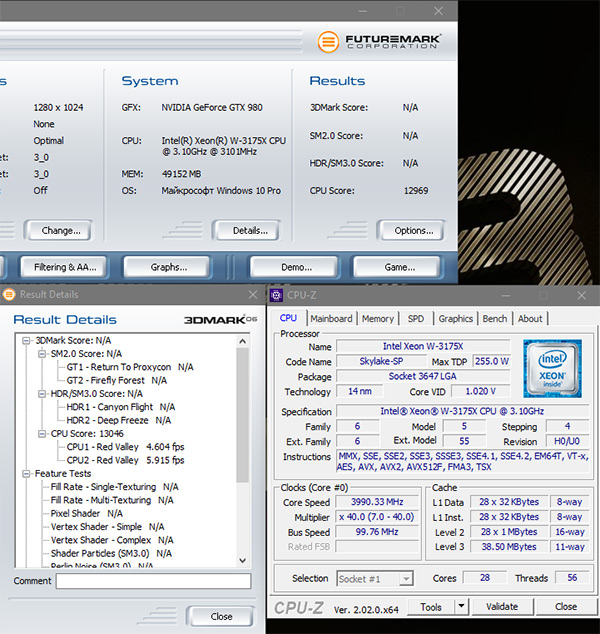Click the Bus Speed value 99.76 MHz

(x=377, y=532)
